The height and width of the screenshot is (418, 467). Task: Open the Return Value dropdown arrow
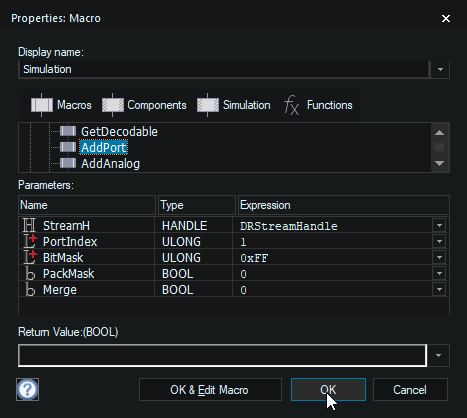click(x=438, y=355)
